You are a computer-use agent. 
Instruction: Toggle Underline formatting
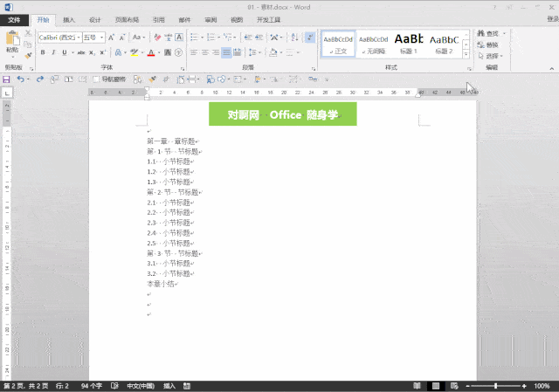tap(65, 52)
